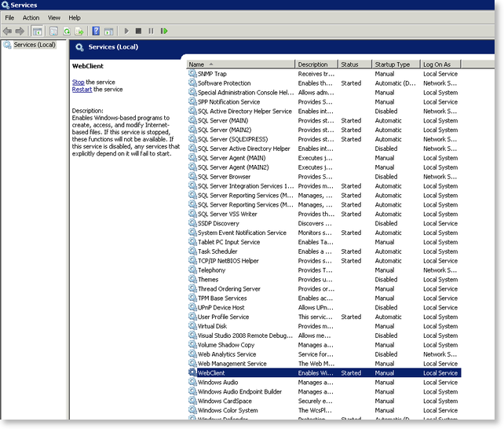Open the Action menu
The image size is (504, 429).
coord(31,18)
